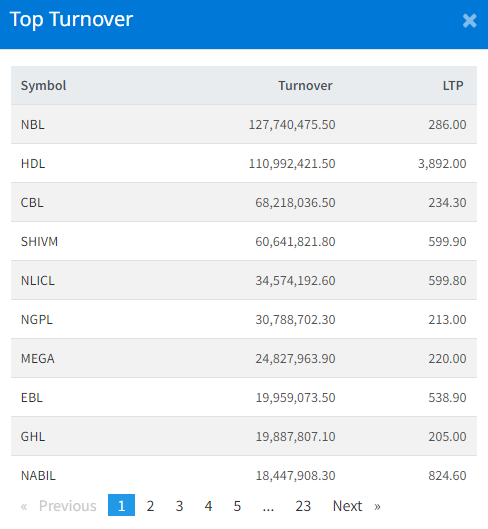The width and height of the screenshot is (488, 529).
Task: Close the Top Turnover dialog
Action: coord(469,21)
